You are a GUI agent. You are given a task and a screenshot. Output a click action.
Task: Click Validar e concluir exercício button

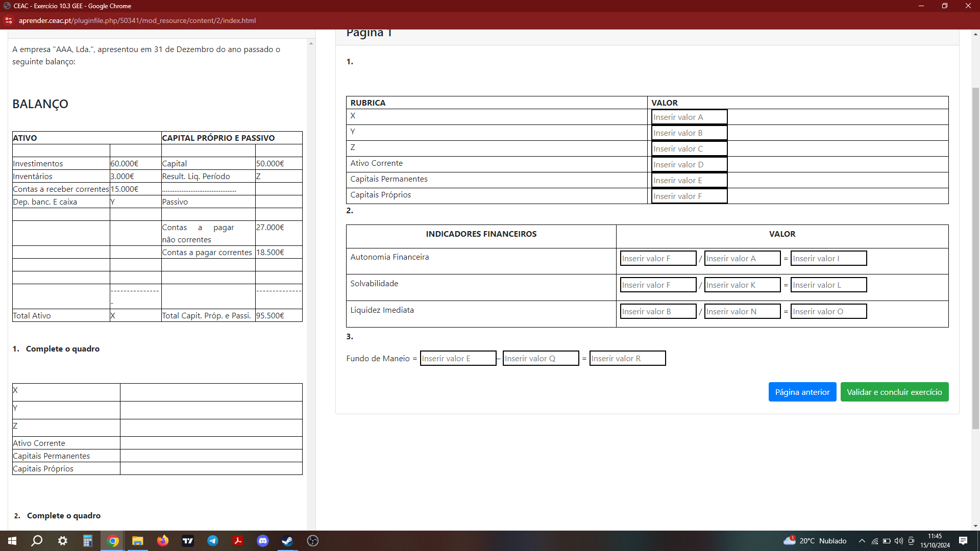click(x=894, y=392)
